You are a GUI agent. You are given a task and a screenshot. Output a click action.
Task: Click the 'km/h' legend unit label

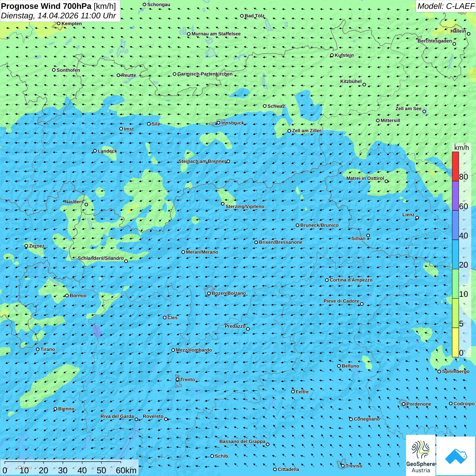(x=461, y=148)
